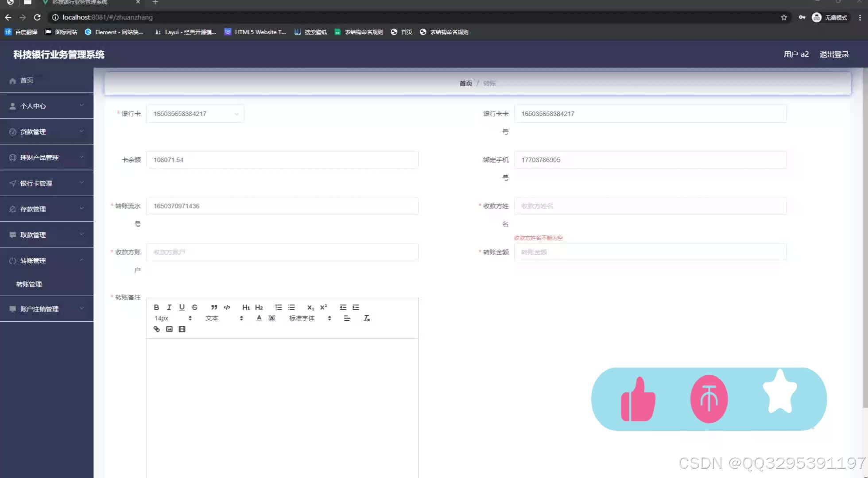Image resolution: width=868 pixels, height=478 pixels.
Task: Expand the 账户注销管理 sidebar menu
Action: click(46, 309)
